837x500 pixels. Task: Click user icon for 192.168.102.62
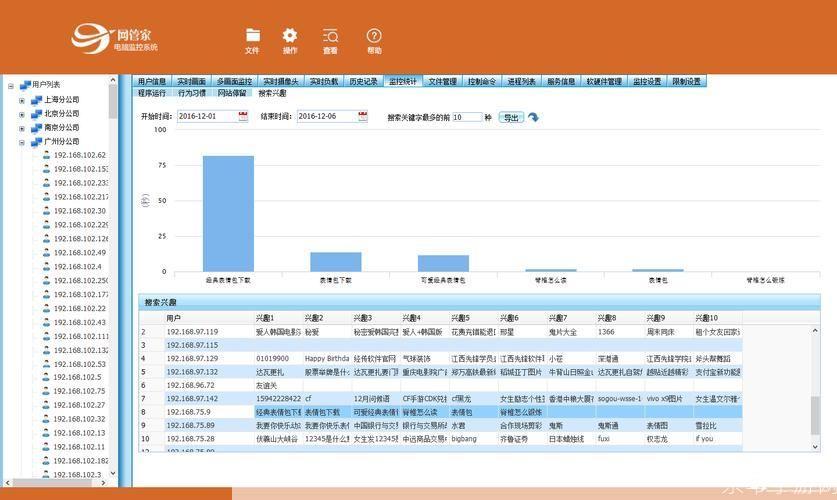[46, 155]
